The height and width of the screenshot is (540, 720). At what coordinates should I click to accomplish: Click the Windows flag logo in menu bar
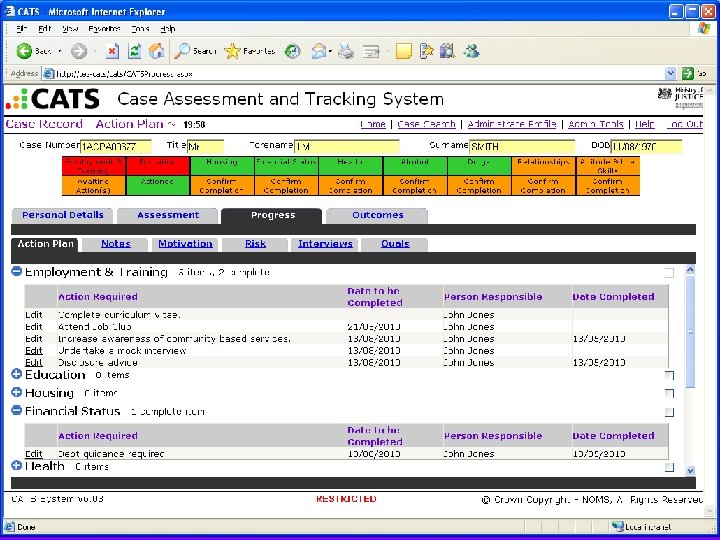click(x=703, y=28)
